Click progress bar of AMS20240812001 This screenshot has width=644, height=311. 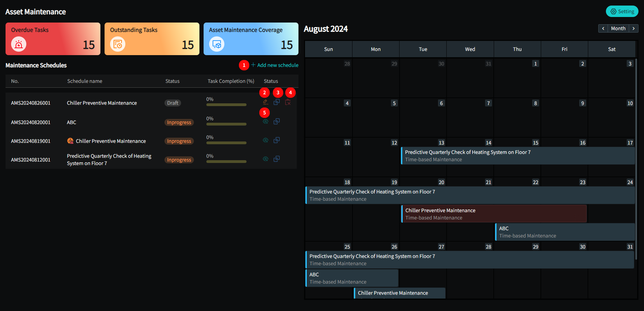tap(226, 162)
